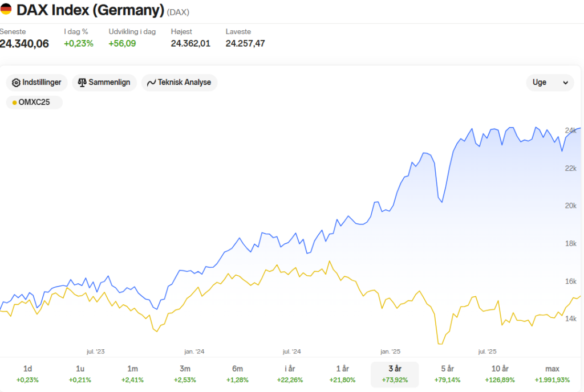Viewport: 584px width, 392px height.
Task: Select the 1d time range
Action: point(27,374)
